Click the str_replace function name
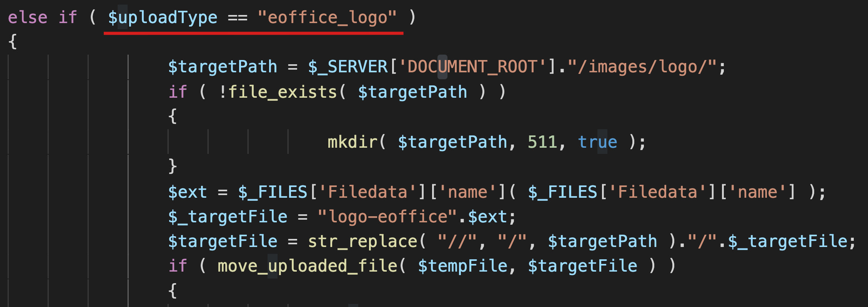868x307 pixels. click(362, 241)
